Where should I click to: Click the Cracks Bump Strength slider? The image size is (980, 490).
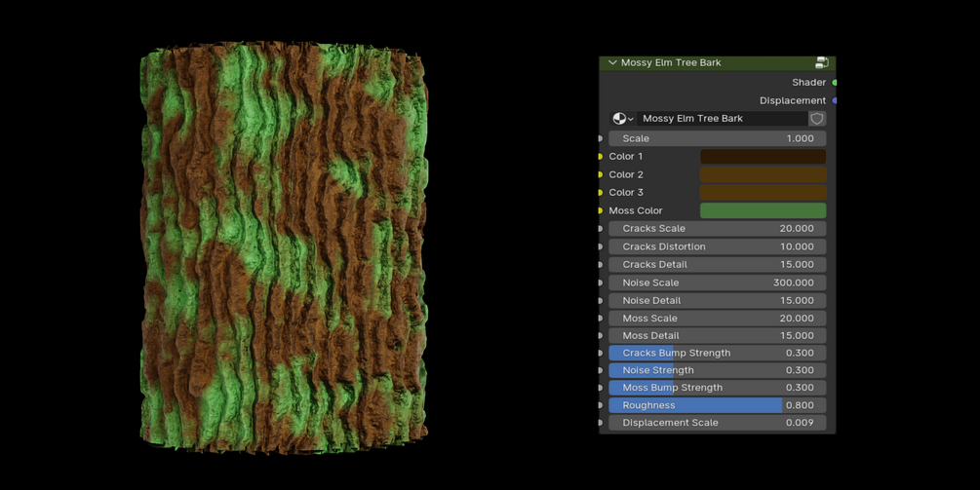click(718, 353)
